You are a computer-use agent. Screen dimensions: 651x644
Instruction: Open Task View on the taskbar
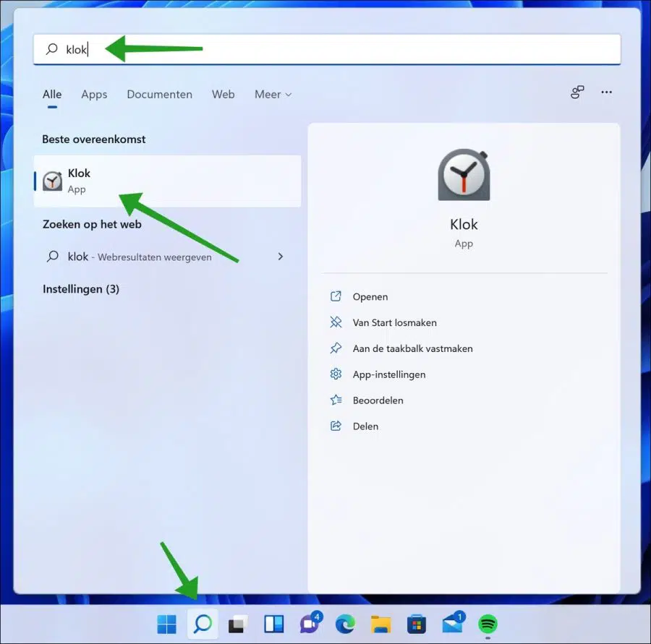pyautogui.click(x=238, y=624)
